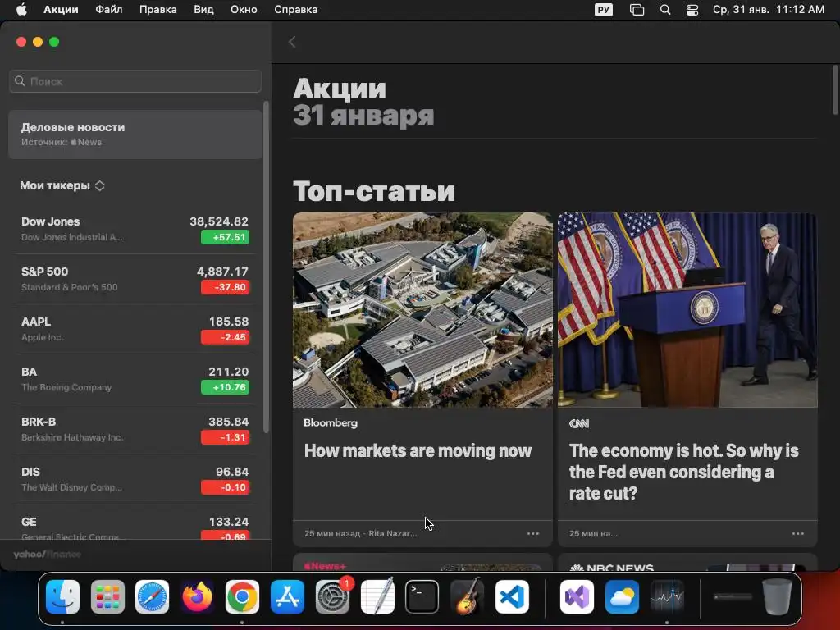Open the Файл menu

[109, 10]
